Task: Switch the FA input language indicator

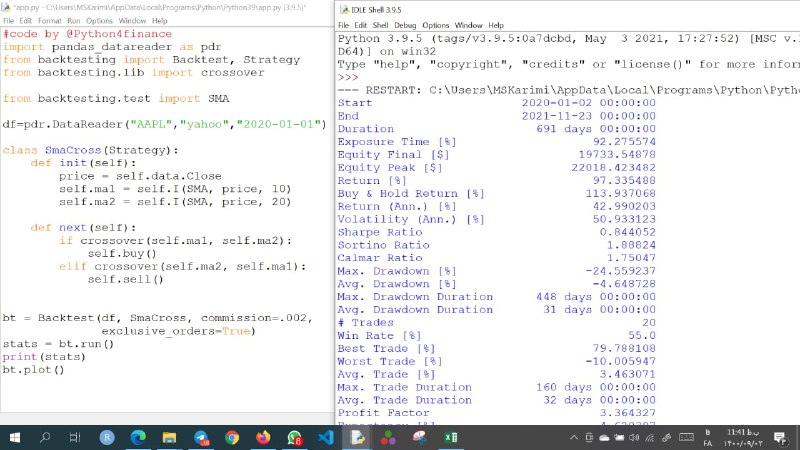Action: (x=708, y=438)
